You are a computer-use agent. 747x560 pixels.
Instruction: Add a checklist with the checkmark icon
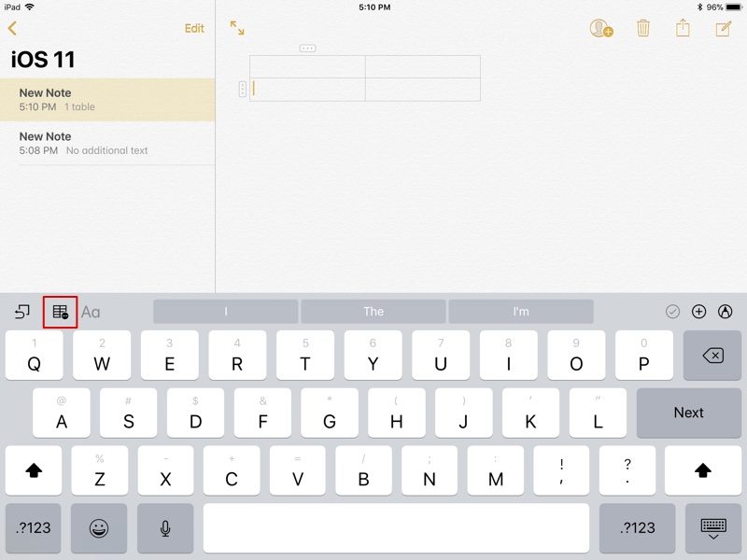pos(672,312)
